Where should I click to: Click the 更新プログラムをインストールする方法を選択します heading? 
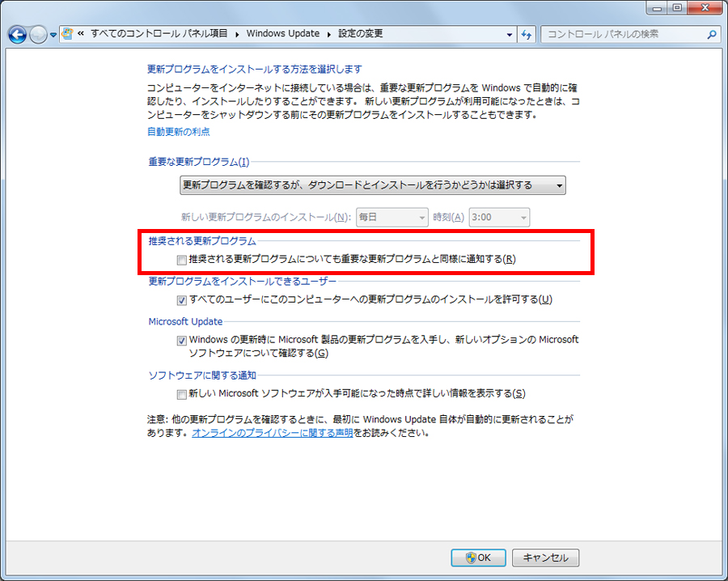255,70
